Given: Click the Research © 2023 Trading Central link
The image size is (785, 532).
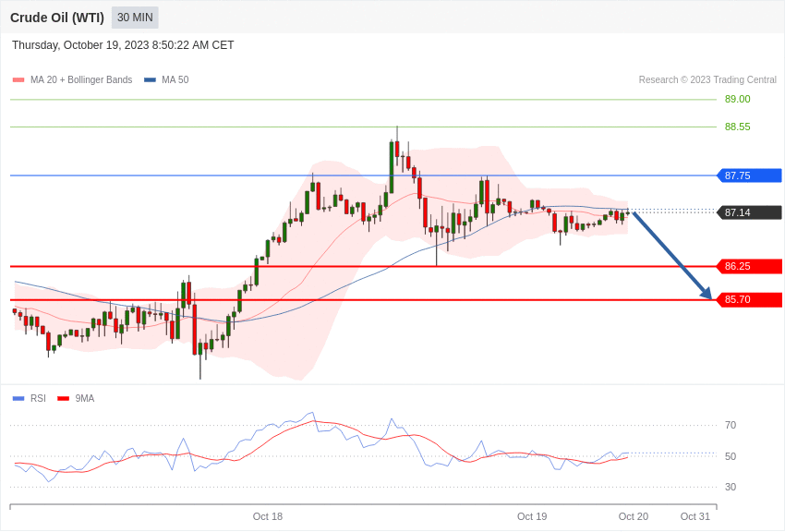Looking at the screenshot, I should 707,79.
